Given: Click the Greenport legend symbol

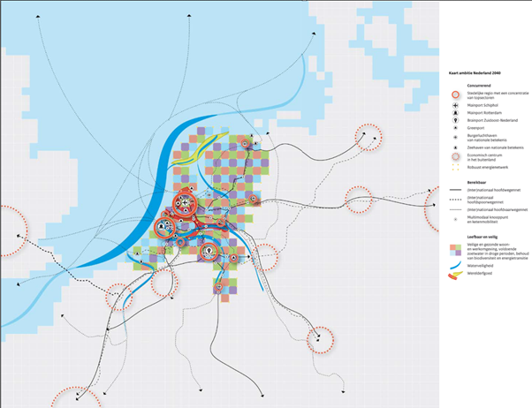Looking at the screenshot, I should point(455,128).
